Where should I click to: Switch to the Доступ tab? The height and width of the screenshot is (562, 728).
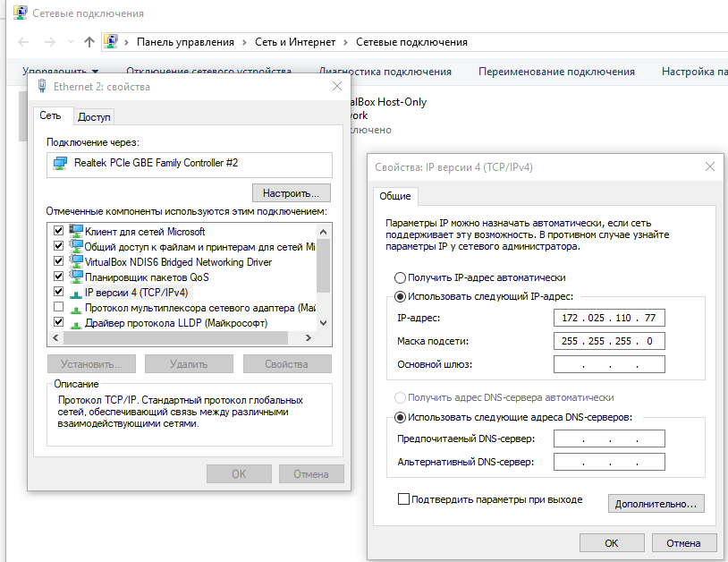[94, 117]
